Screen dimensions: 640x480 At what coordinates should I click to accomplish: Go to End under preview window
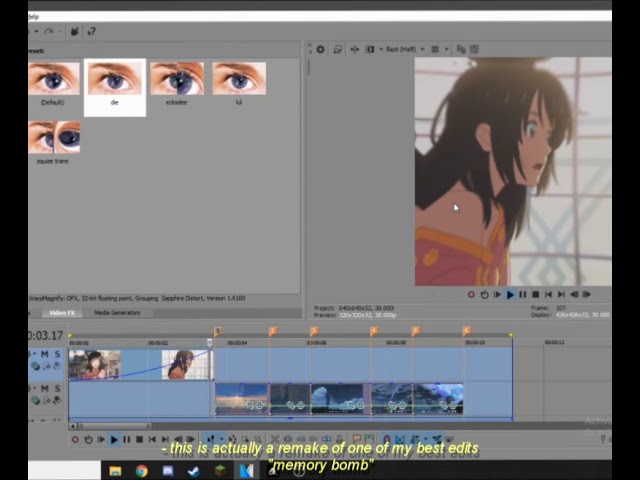[x=562, y=294]
